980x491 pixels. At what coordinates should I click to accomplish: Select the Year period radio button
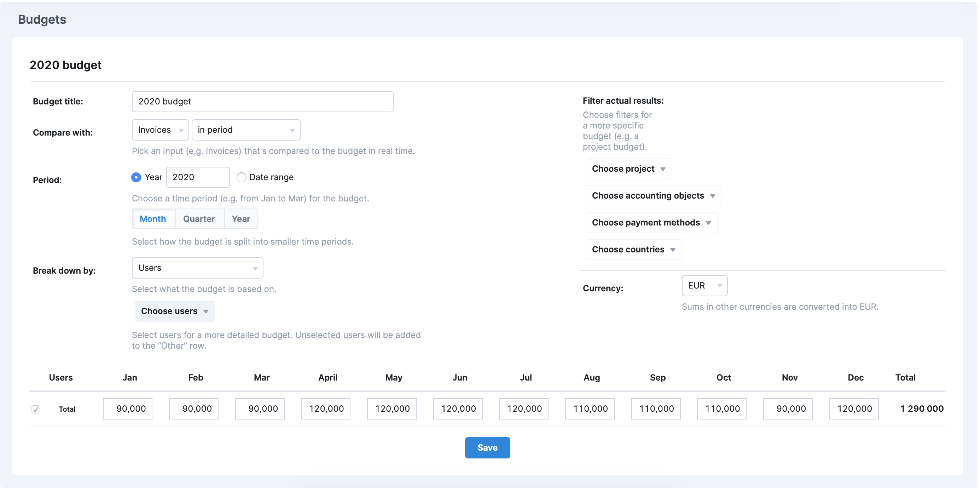(x=136, y=177)
